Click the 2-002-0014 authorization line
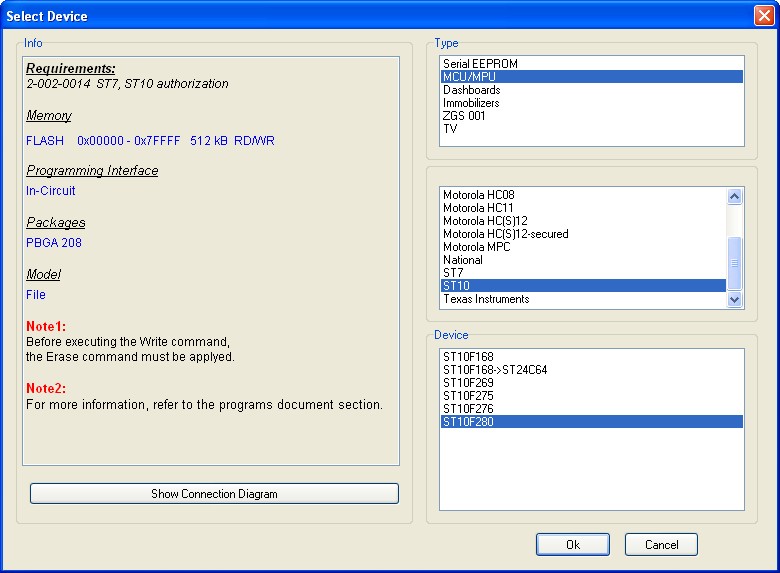 point(127,84)
